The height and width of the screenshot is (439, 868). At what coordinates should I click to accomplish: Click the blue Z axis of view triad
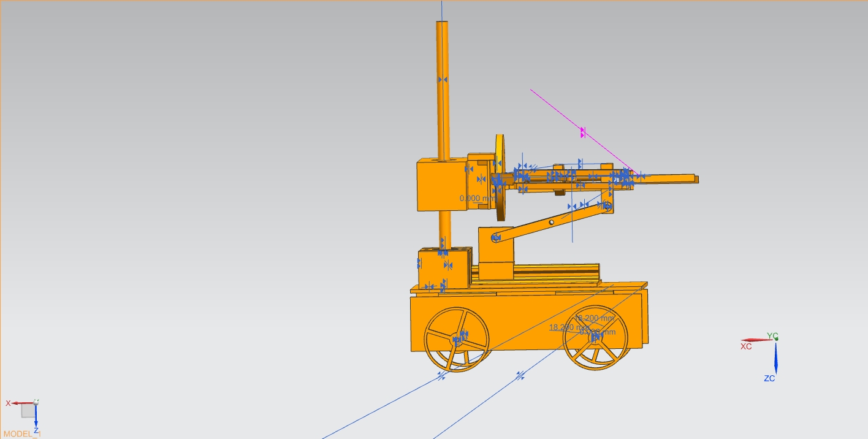point(36,416)
